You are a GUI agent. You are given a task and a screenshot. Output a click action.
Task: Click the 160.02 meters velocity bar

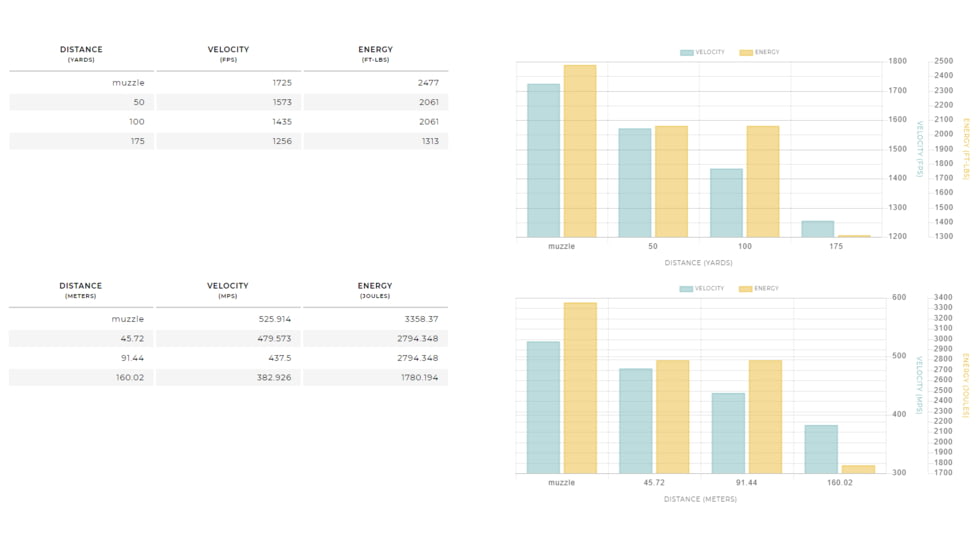pyautogui.click(x=821, y=449)
